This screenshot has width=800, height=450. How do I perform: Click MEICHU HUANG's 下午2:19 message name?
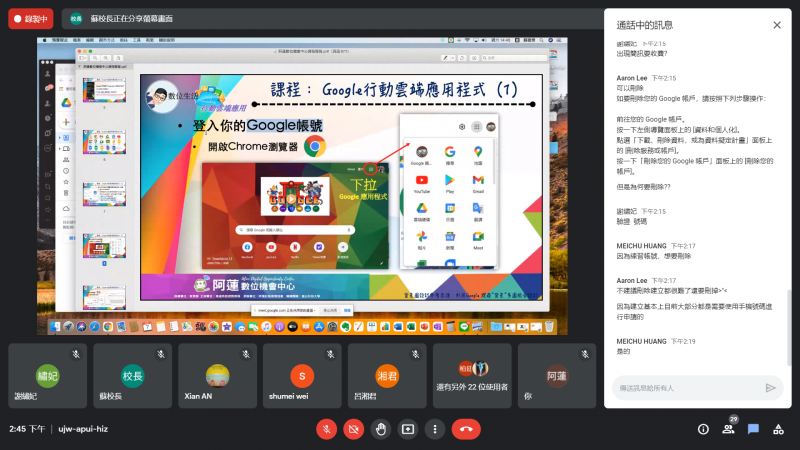click(x=641, y=341)
